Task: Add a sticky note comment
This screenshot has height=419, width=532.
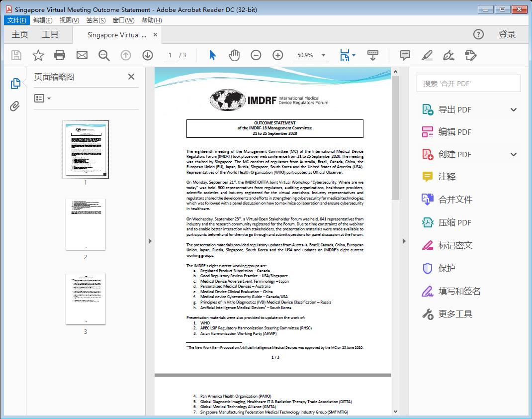Action: click(405, 55)
